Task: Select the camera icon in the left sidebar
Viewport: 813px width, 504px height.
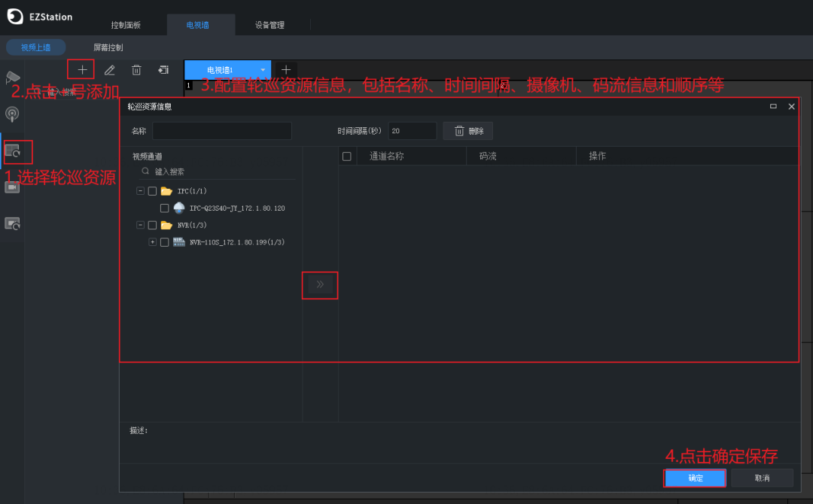Action: (x=13, y=77)
